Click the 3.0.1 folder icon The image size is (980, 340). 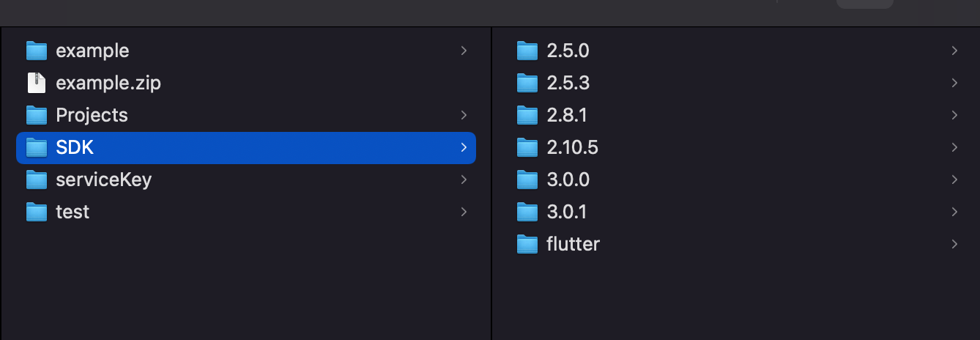tap(527, 212)
